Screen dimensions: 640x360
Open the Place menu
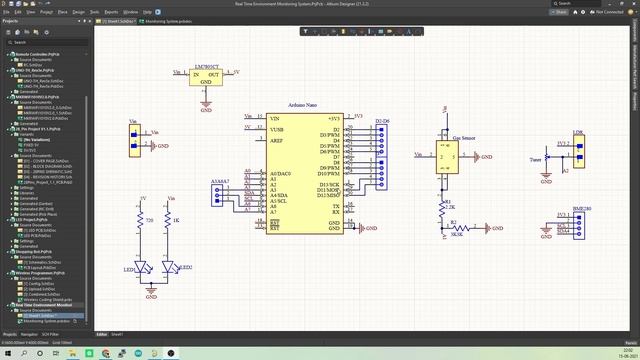62,12
